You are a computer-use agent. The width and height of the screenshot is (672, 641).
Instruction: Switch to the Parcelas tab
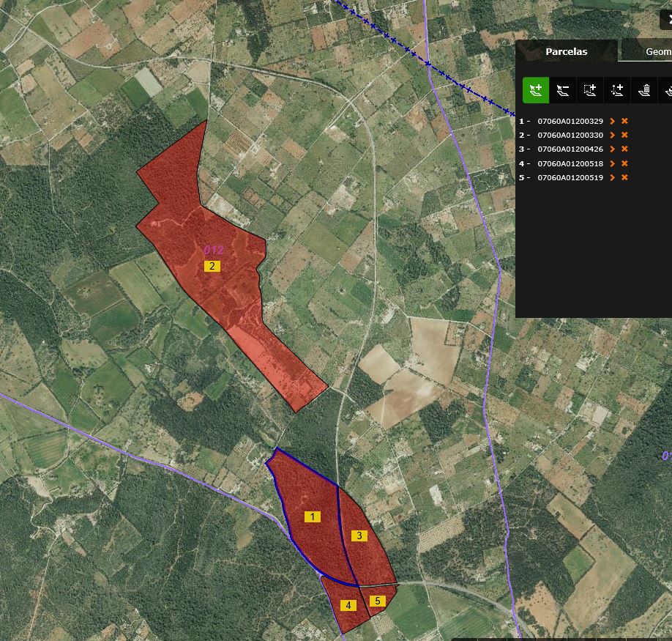tap(566, 52)
